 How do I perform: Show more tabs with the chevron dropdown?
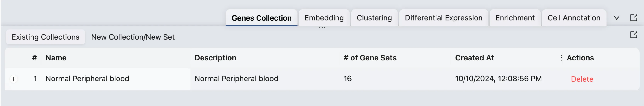pyautogui.click(x=617, y=18)
